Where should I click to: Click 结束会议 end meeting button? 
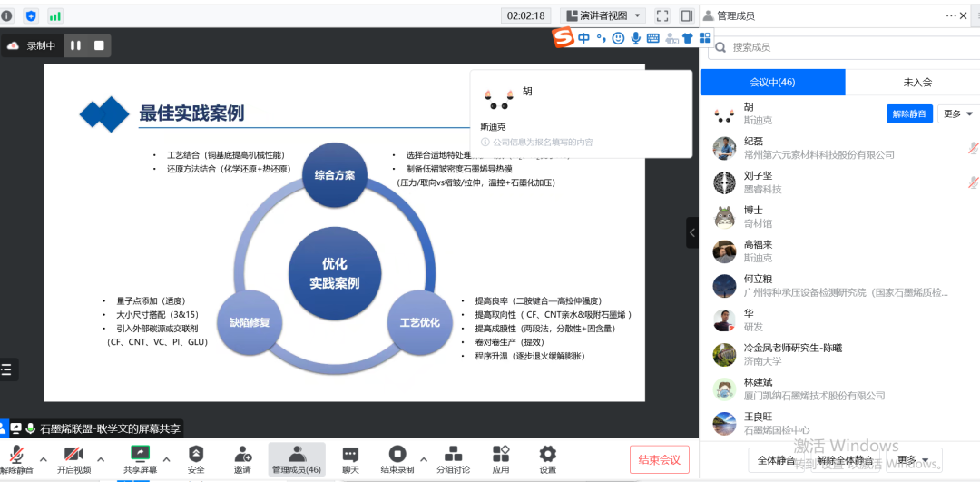coord(660,459)
